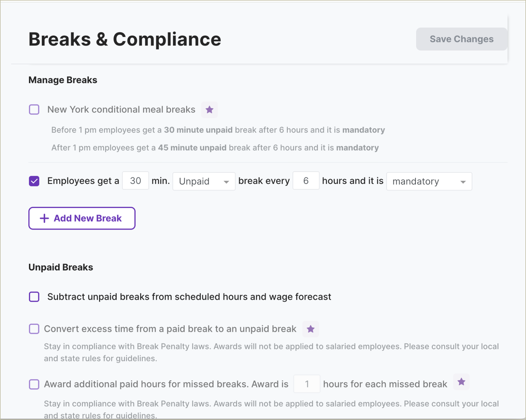Click the Breaks & Compliance page title
Screen dimensions: 526x420
pyautogui.click(x=125, y=39)
